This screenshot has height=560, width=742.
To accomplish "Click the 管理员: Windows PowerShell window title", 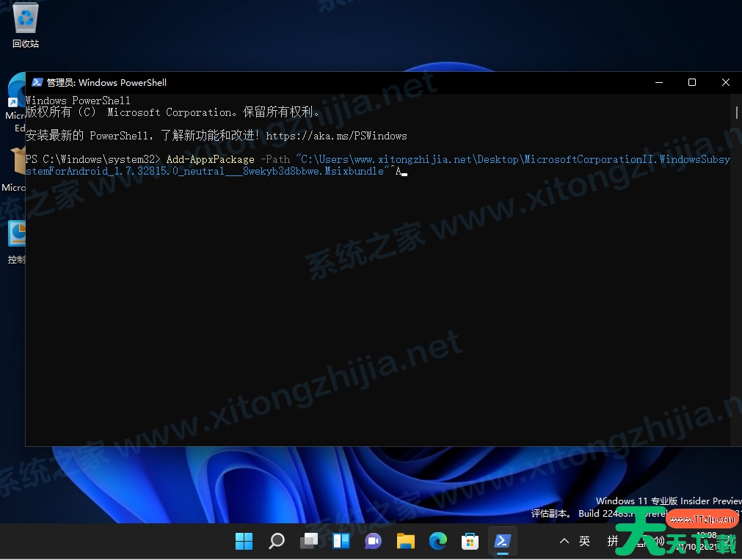I will [106, 82].
